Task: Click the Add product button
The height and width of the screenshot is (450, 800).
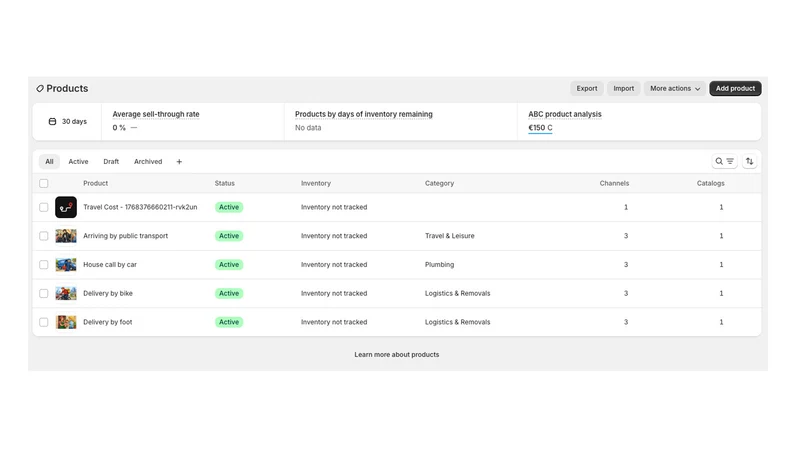Action: (735, 88)
